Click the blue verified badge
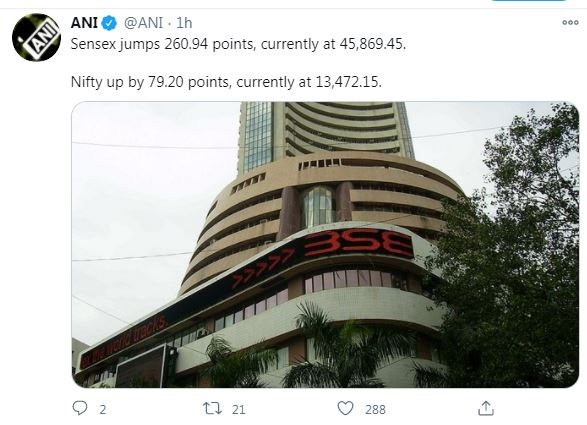The height and width of the screenshot is (425, 587). [x=109, y=23]
